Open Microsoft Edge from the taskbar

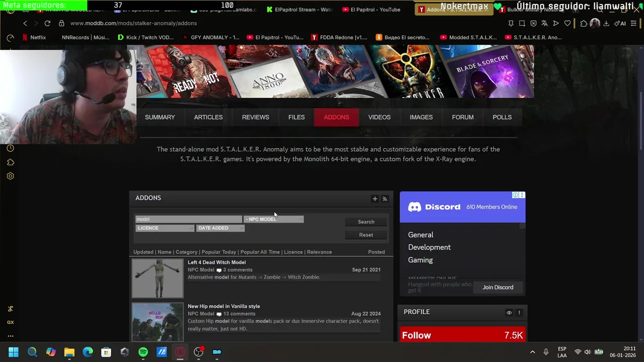point(88,352)
